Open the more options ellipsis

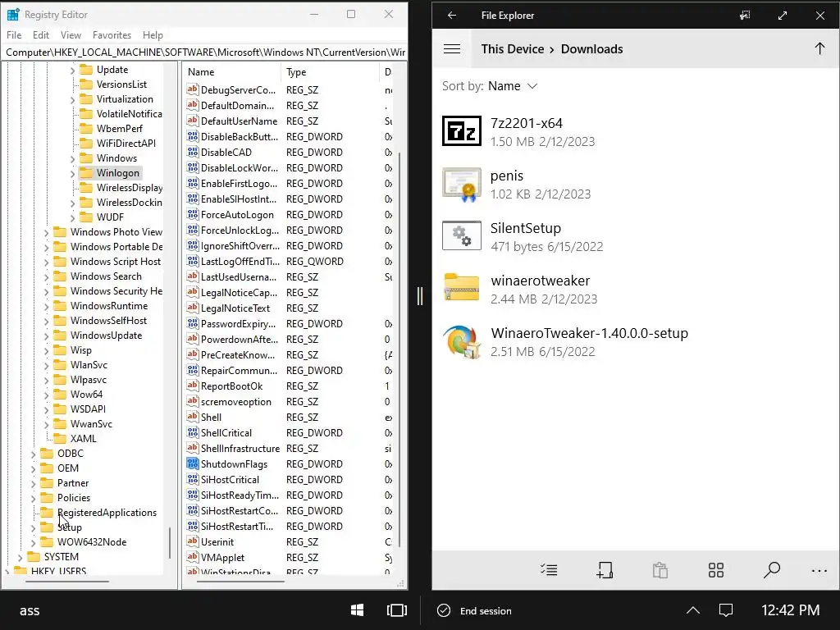point(819,571)
